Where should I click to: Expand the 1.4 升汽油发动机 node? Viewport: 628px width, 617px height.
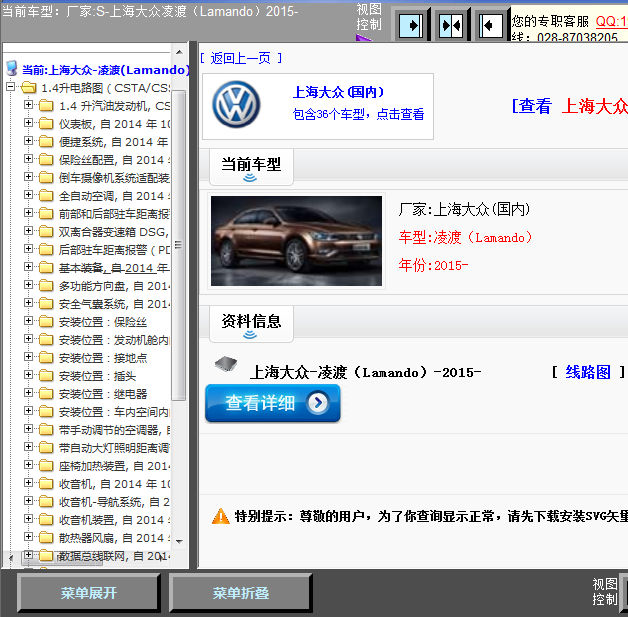pos(28,105)
